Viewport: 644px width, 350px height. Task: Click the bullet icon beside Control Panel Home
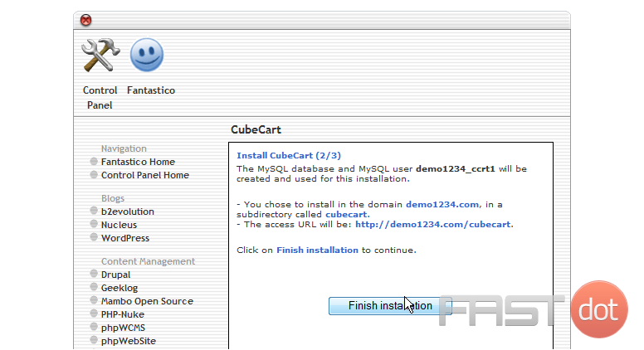(x=94, y=175)
